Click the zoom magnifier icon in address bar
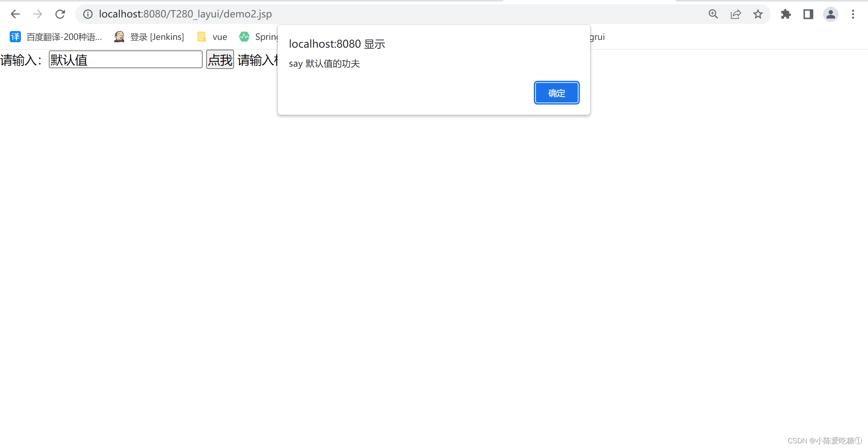Screen dimensions: 868x448 713,14
